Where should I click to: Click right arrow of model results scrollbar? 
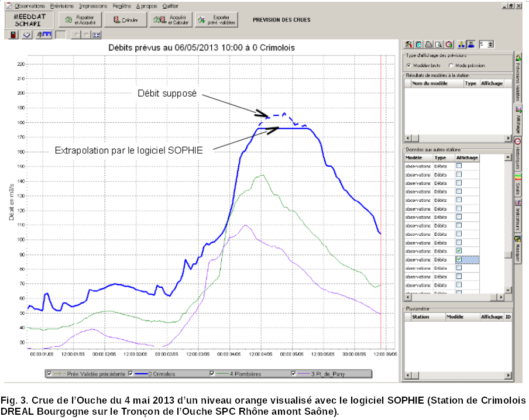(x=508, y=138)
